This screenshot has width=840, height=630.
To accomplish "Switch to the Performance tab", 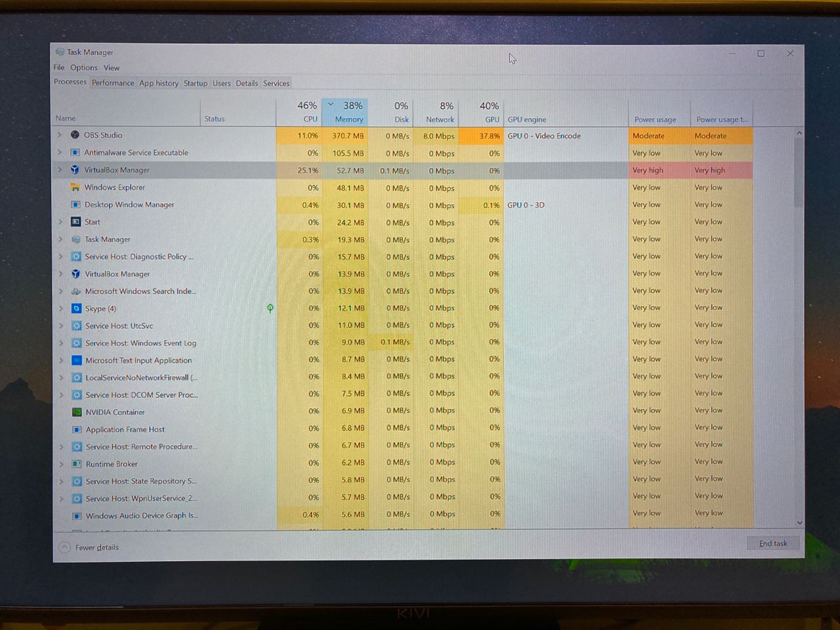I will [x=113, y=83].
